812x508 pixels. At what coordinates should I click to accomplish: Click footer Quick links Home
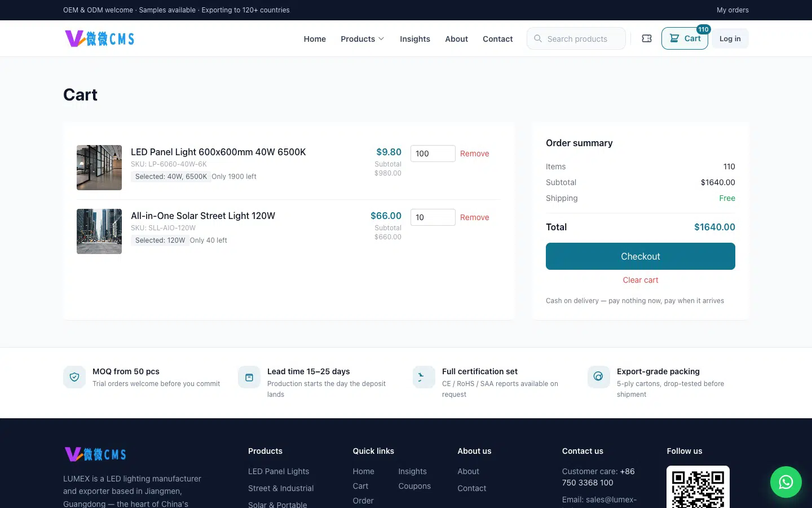click(x=364, y=471)
